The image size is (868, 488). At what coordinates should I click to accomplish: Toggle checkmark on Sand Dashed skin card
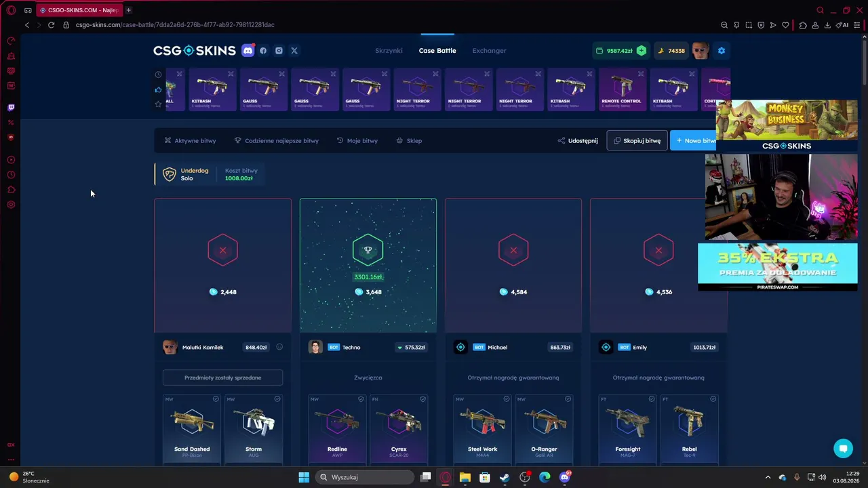point(216,399)
